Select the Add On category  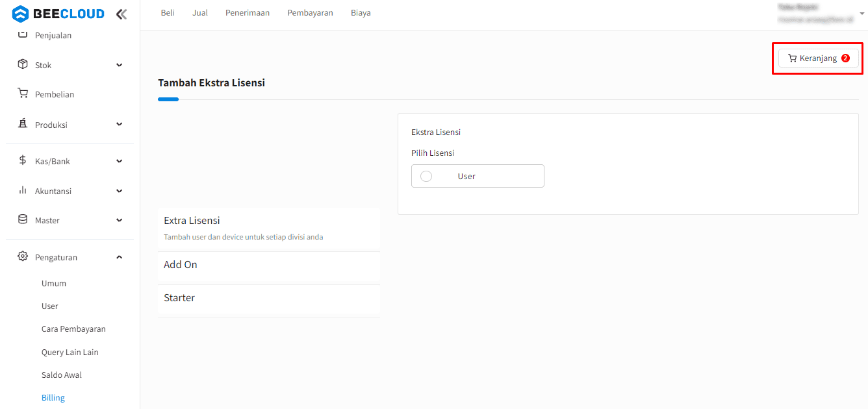click(181, 265)
